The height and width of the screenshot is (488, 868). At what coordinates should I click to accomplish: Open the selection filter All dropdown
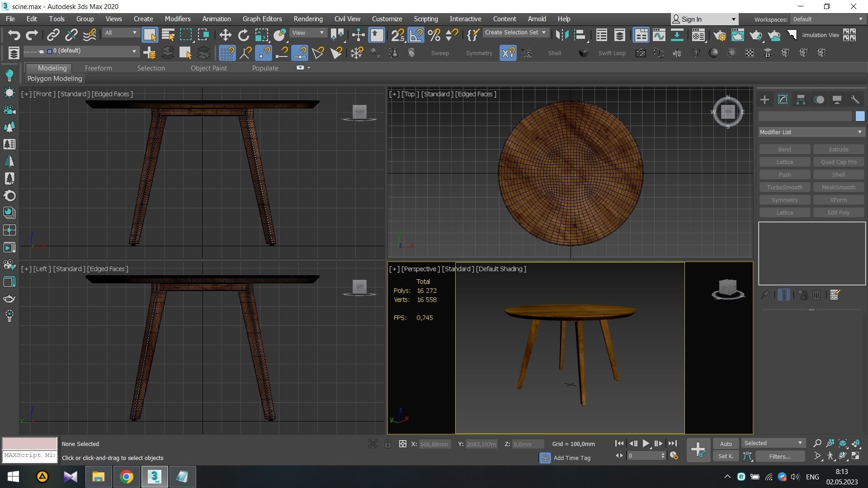[x=120, y=33]
